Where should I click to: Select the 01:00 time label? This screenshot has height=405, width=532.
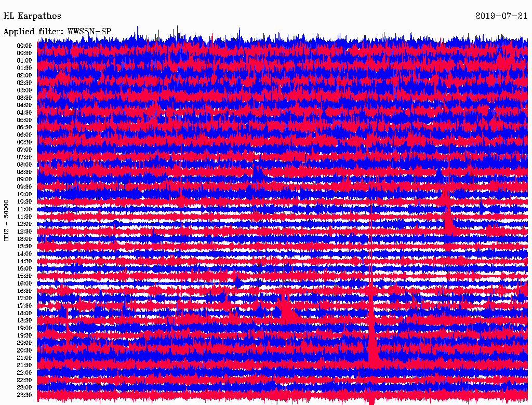coord(24,60)
